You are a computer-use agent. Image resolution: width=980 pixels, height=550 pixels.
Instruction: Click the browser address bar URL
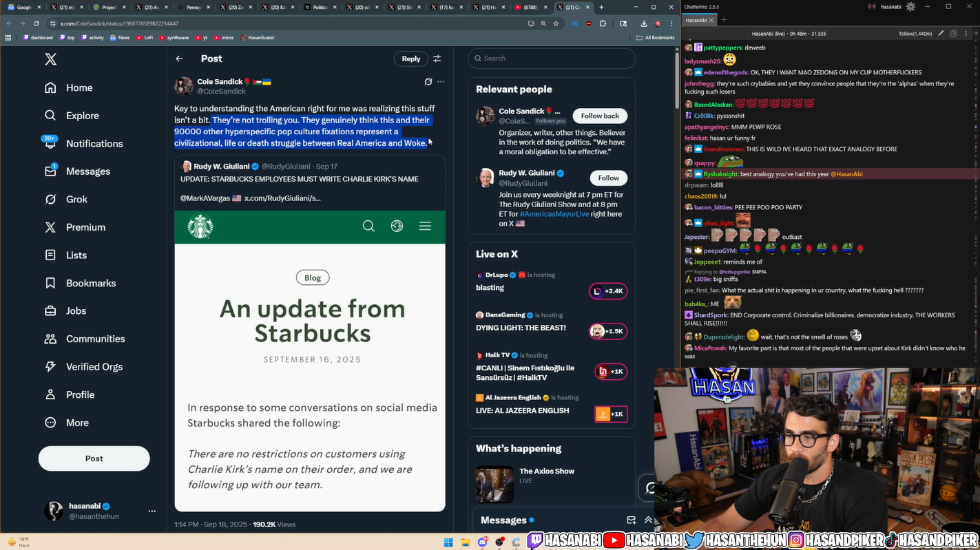point(119,23)
